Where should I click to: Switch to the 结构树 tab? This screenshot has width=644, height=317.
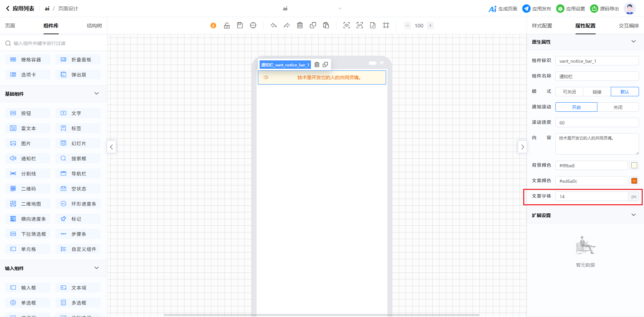[94, 26]
